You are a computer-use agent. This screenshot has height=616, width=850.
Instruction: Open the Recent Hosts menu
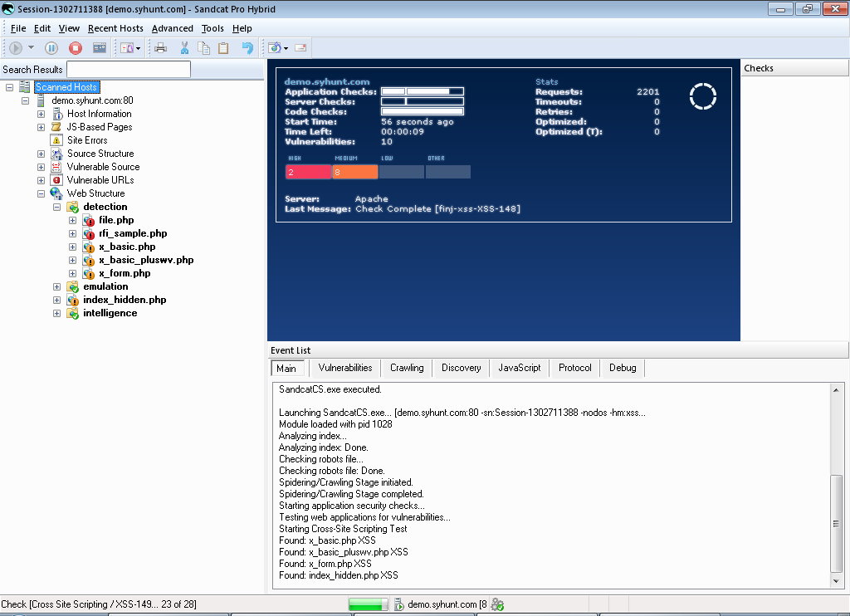115,28
